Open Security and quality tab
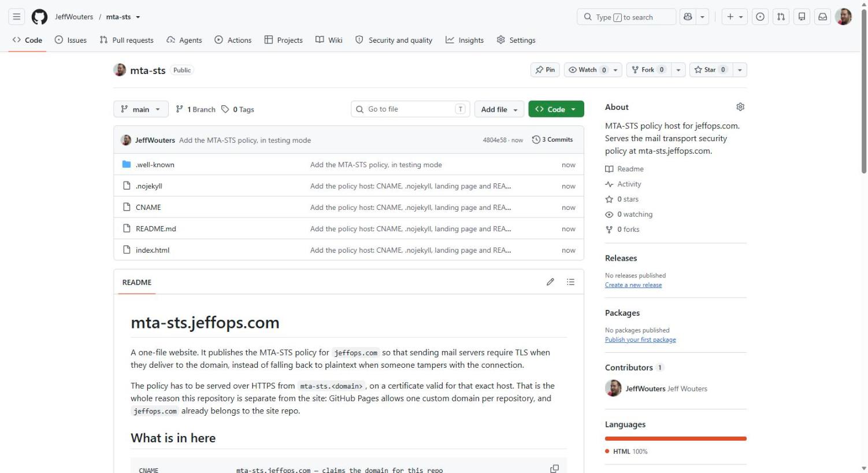Viewport: 868px width, 473px height. (x=394, y=40)
